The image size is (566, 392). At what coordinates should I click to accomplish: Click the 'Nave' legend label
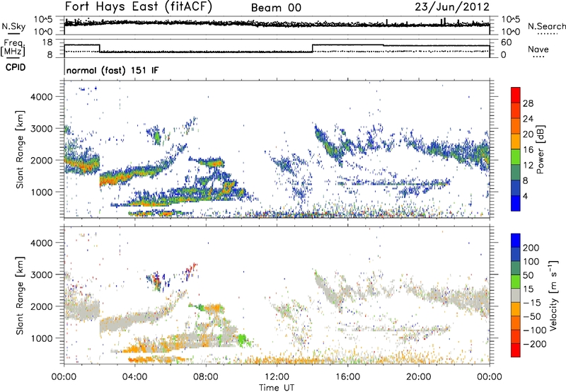[538, 50]
